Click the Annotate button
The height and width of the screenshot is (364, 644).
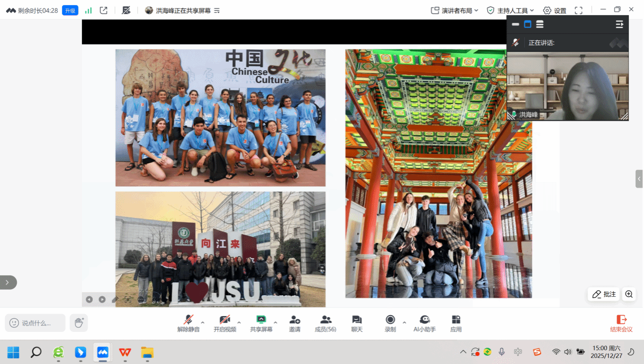click(604, 294)
